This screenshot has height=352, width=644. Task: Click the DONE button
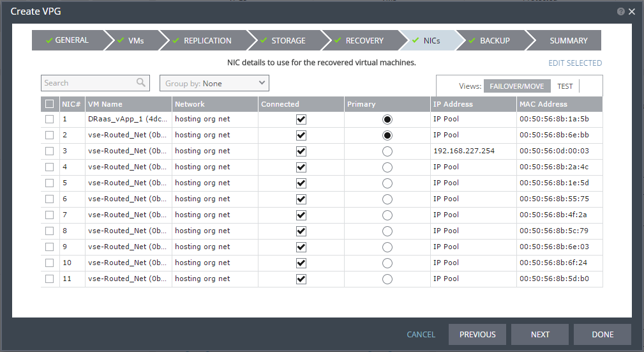click(603, 334)
